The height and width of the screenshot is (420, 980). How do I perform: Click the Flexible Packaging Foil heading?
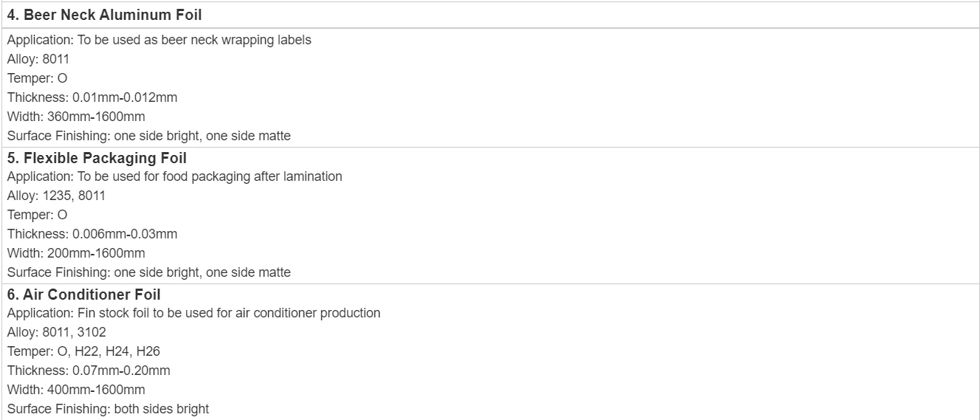97,158
